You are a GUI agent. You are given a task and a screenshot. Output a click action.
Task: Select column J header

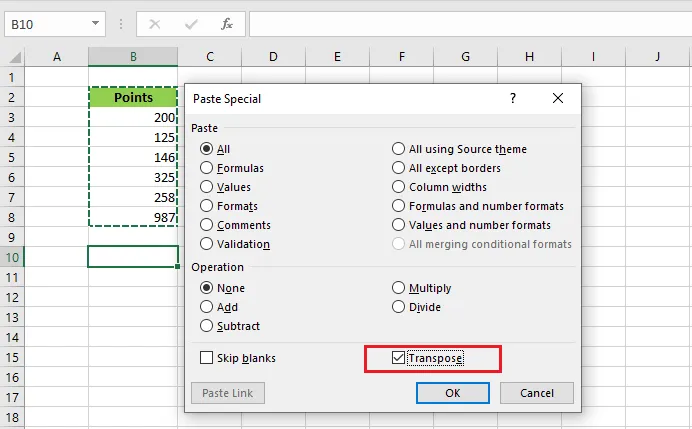point(658,57)
